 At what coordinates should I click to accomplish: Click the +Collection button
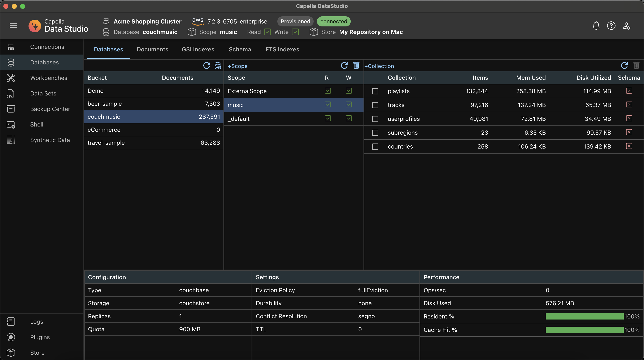(379, 66)
